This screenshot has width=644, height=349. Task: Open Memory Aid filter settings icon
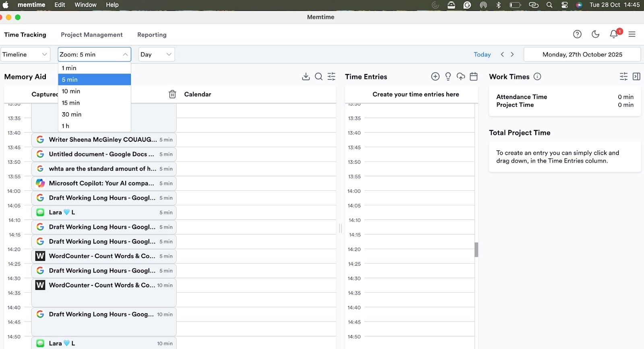click(x=331, y=76)
